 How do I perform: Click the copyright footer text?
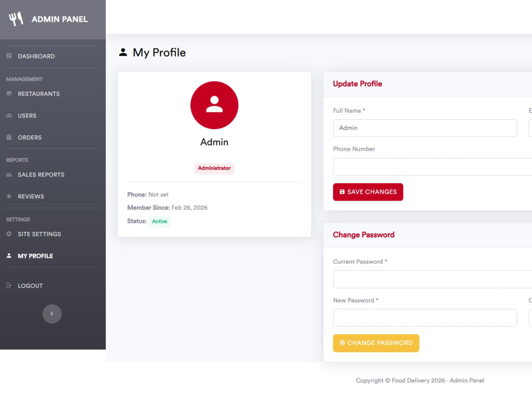pyautogui.click(x=420, y=380)
